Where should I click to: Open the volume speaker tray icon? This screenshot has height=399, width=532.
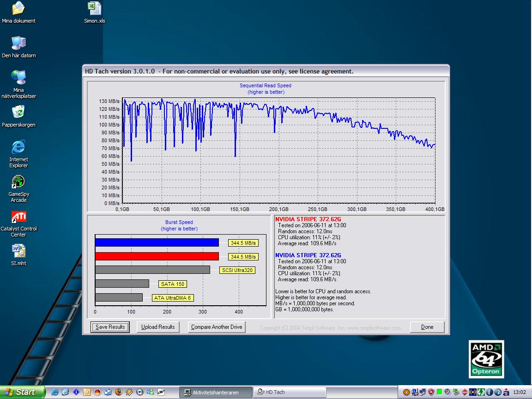click(x=447, y=392)
